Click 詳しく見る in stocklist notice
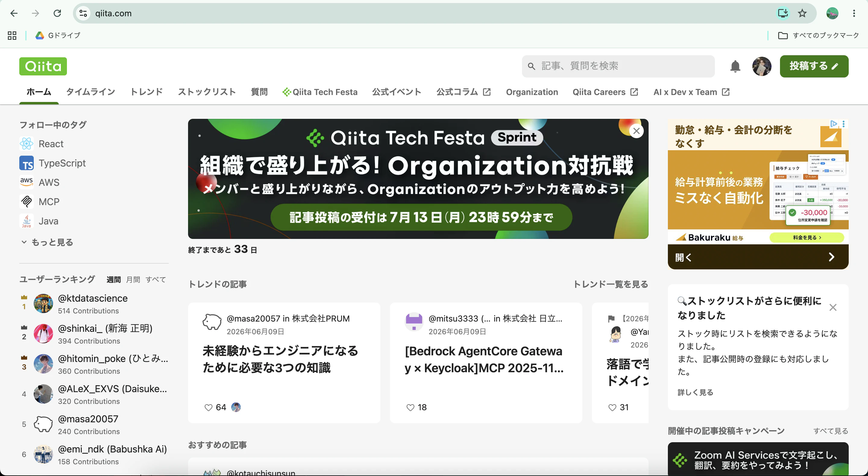Screen dimensions: 868x476 tap(695, 392)
